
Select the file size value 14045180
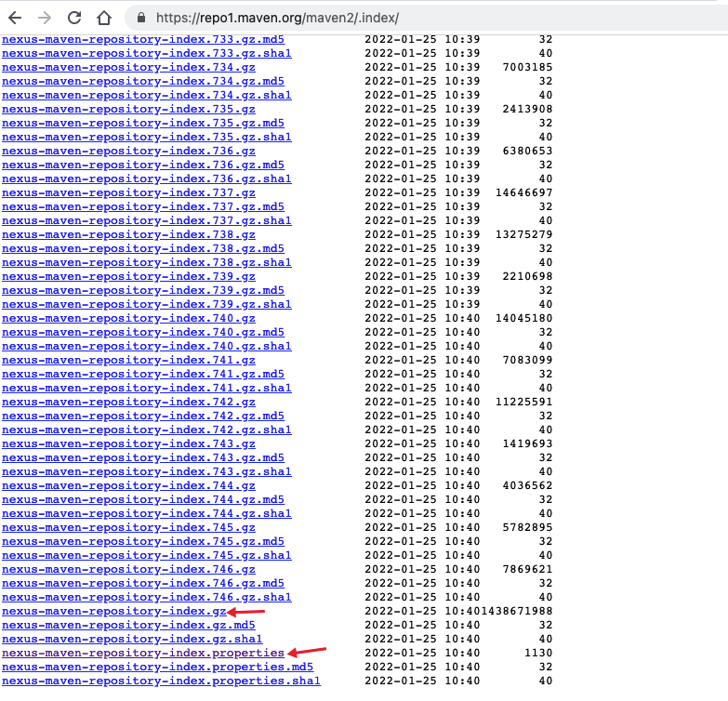click(x=523, y=319)
